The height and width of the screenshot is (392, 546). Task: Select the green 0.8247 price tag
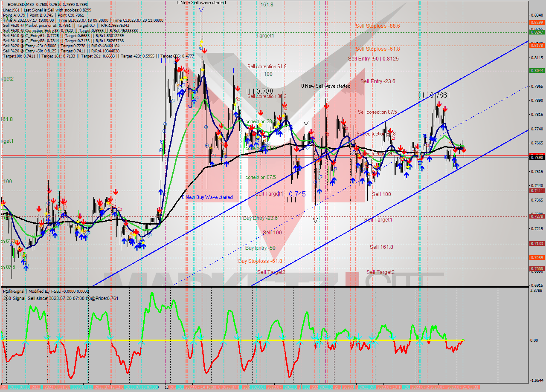(x=536, y=32)
